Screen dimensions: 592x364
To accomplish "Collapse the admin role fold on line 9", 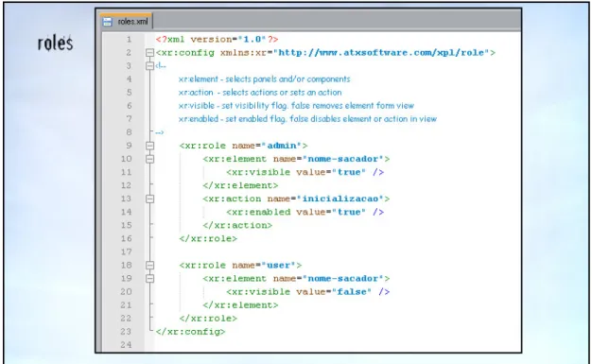I will tap(149, 146).
